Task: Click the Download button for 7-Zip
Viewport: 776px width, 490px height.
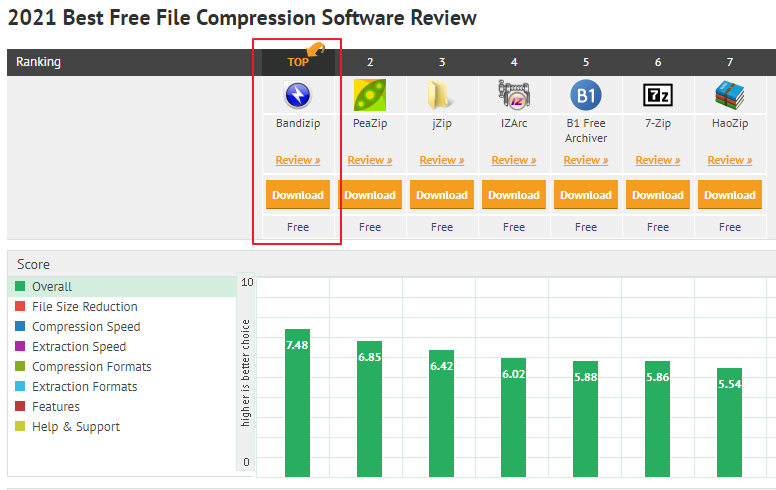Action: (x=658, y=195)
